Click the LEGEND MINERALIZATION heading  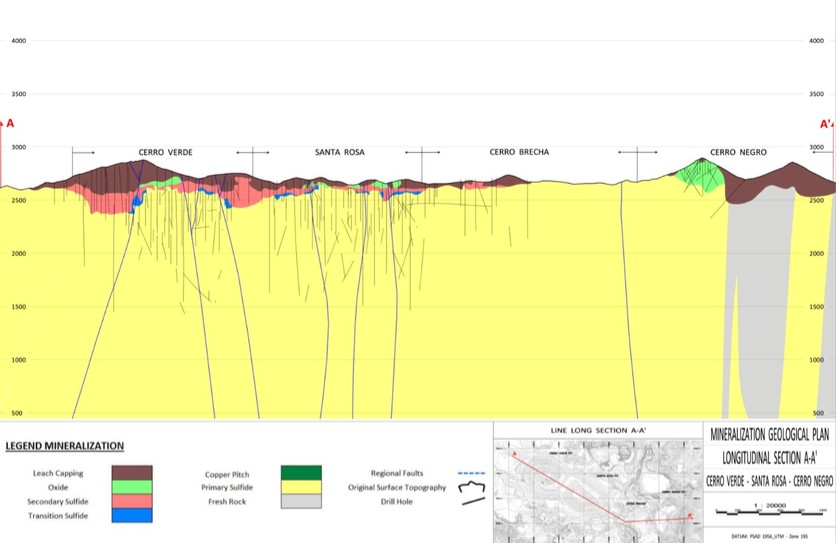[65, 445]
